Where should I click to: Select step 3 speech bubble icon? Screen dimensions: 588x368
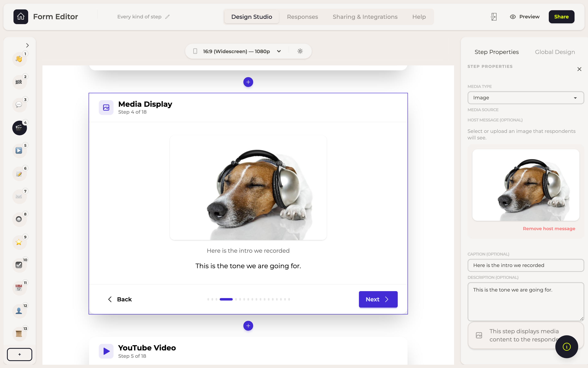pos(19,105)
